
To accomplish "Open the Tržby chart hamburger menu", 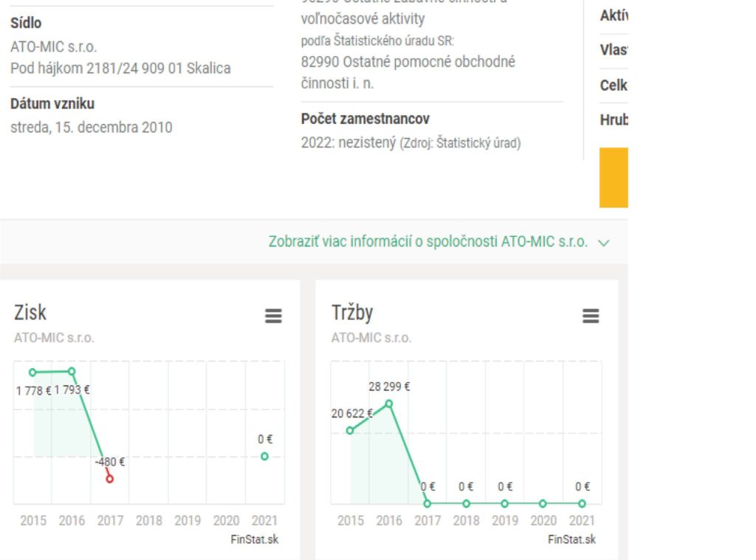I will click(x=591, y=316).
